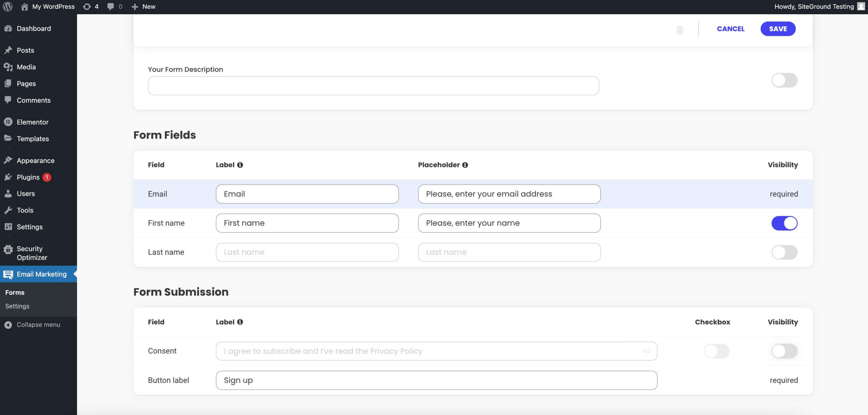Open the updates icon showing 4
Image resolution: width=868 pixels, height=415 pixels.
[x=87, y=6]
